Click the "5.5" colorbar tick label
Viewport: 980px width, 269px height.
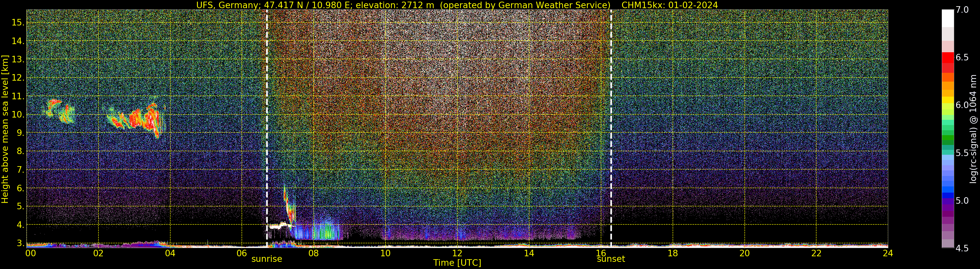(x=962, y=153)
